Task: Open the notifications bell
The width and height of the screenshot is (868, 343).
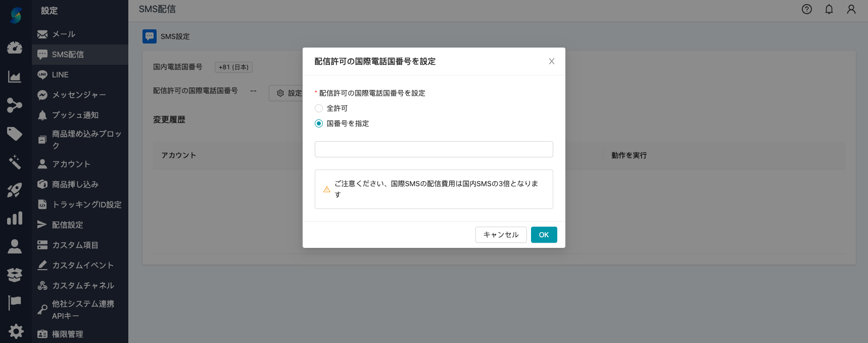Action: 829,9
